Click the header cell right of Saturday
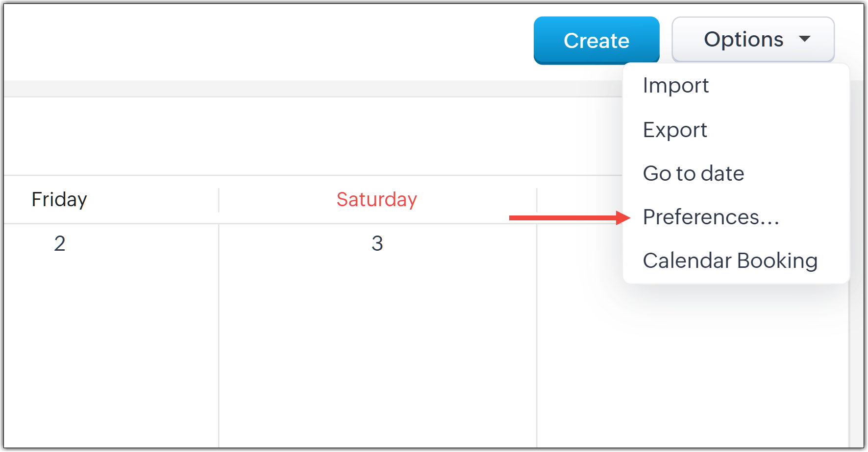This screenshot has width=868, height=452. click(578, 200)
